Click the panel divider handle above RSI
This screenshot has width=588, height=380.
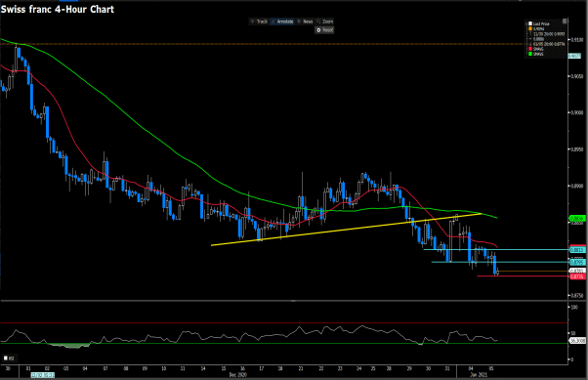tap(294, 301)
